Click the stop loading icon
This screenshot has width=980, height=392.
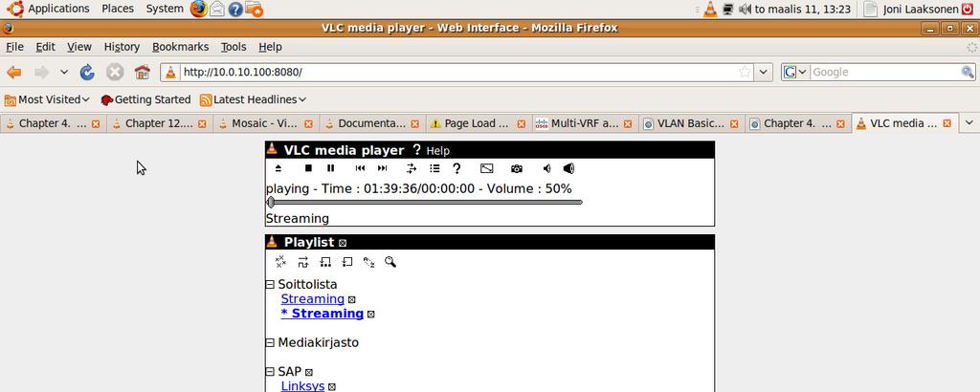[x=115, y=73]
